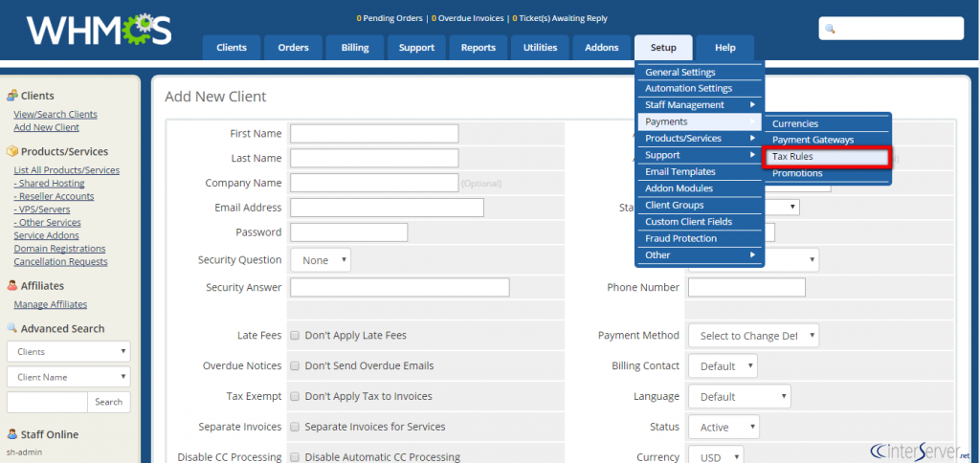Open the Utilities top tab
The image size is (980, 463).
pyautogui.click(x=540, y=48)
